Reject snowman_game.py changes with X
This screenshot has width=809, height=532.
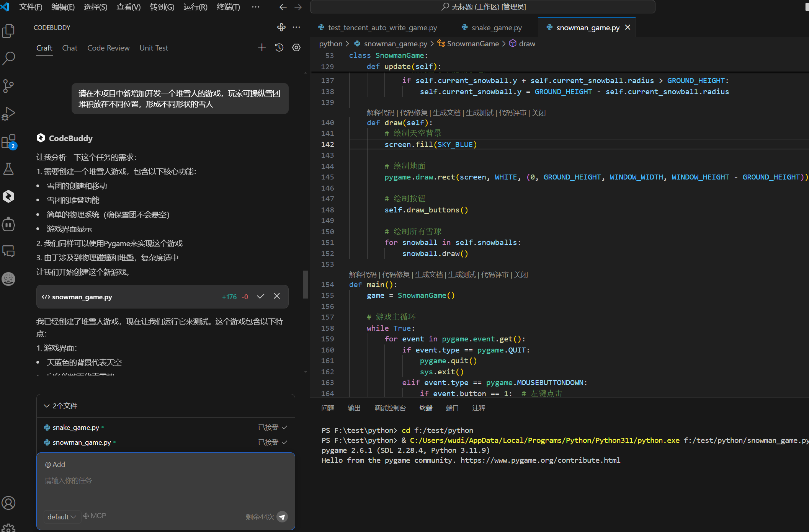[277, 296]
